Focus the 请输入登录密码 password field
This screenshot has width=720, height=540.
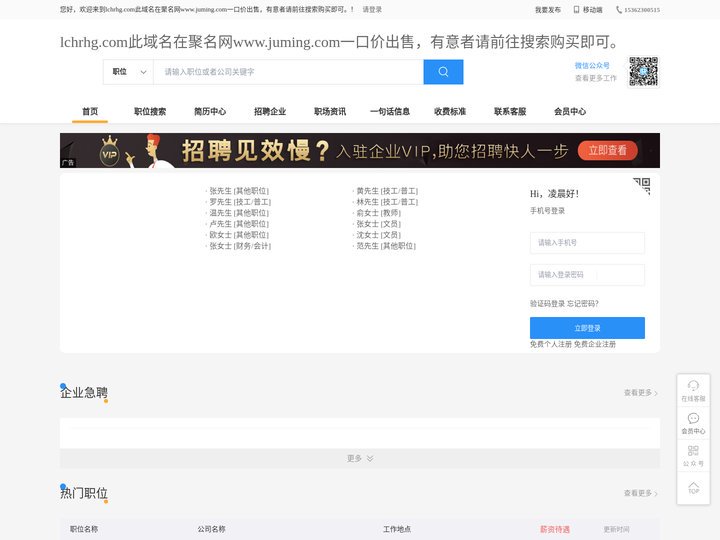(587, 275)
